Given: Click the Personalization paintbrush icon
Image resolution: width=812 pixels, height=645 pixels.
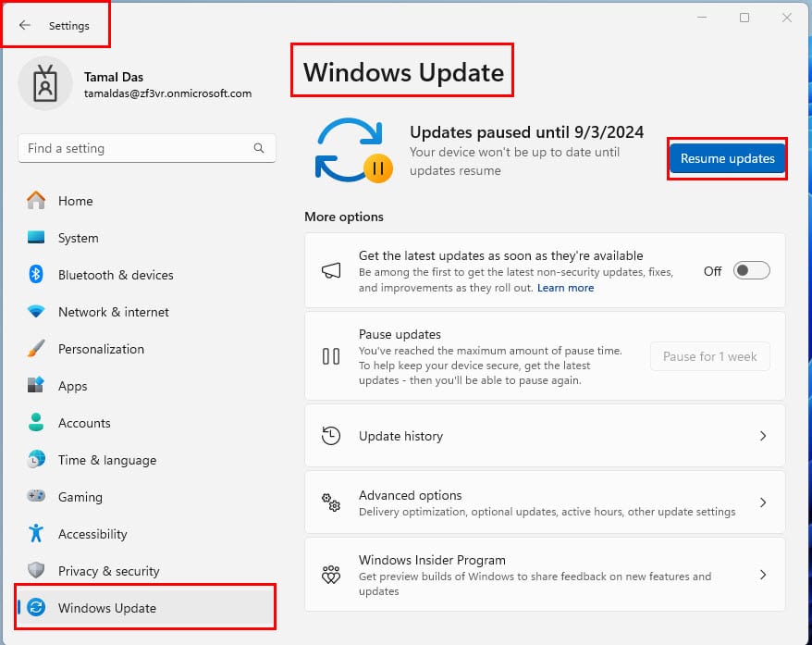Looking at the screenshot, I should pyautogui.click(x=36, y=349).
